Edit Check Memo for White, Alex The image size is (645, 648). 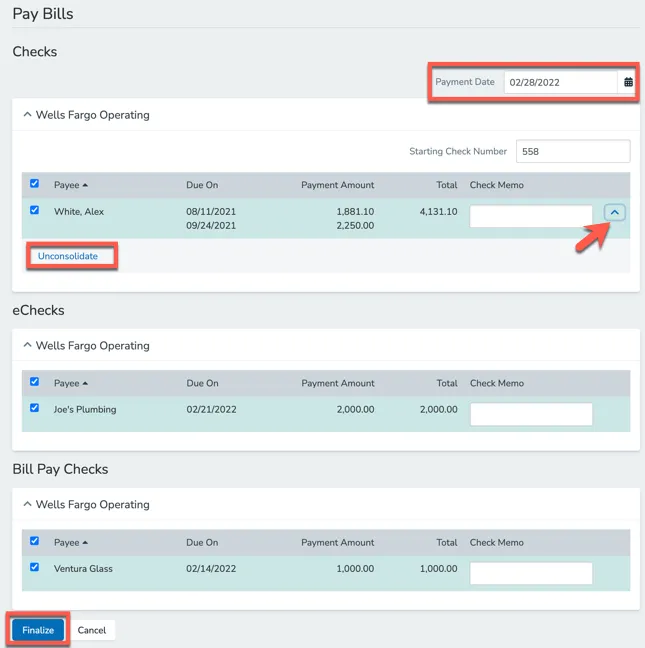[531, 216]
